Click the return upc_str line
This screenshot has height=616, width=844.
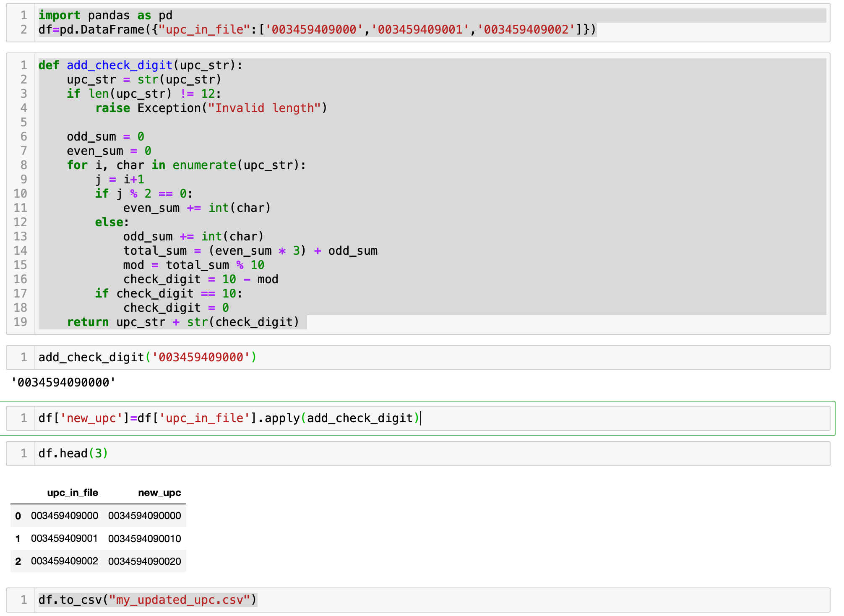[183, 322]
